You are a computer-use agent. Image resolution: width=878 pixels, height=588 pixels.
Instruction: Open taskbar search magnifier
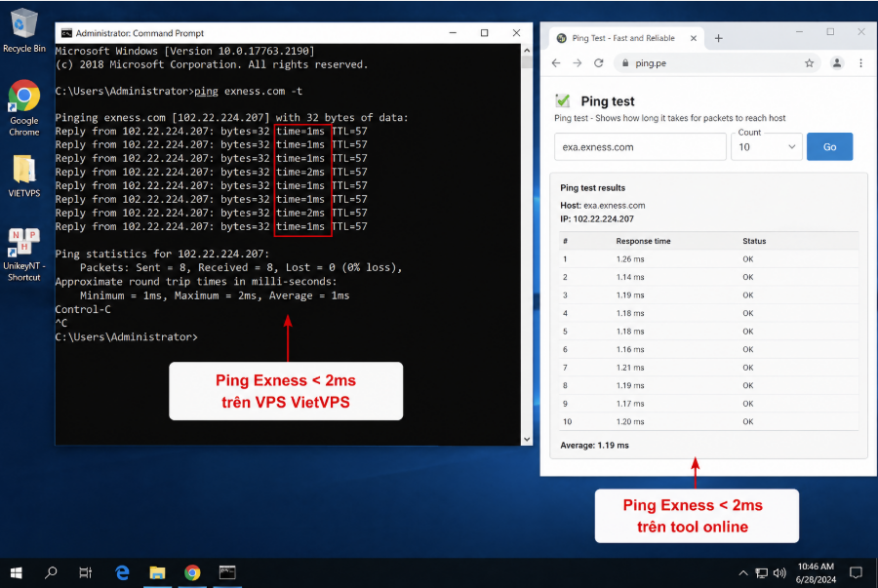pos(51,572)
